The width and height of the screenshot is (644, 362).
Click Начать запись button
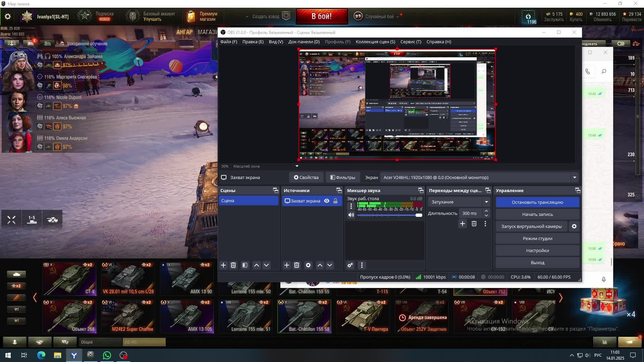537,214
